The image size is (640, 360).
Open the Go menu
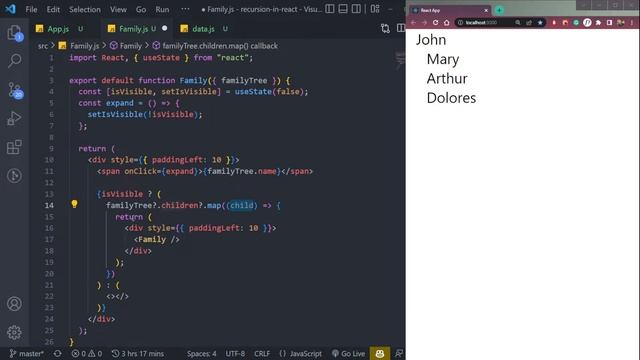click(x=141, y=9)
